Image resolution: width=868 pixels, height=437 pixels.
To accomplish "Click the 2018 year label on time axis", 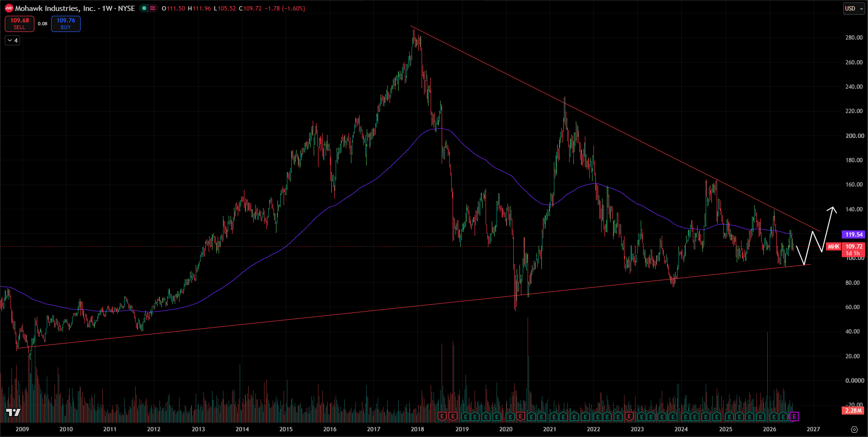I will 417,429.
